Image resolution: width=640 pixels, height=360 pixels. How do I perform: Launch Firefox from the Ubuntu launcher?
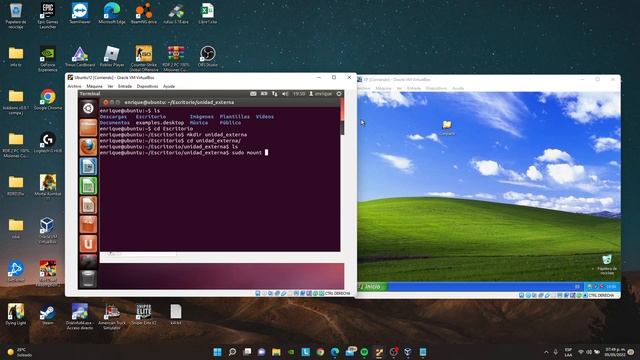coord(88,147)
